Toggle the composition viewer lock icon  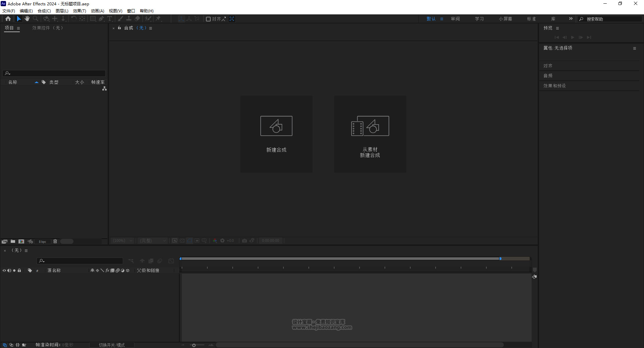pyautogui.click(x=119, y=28)
